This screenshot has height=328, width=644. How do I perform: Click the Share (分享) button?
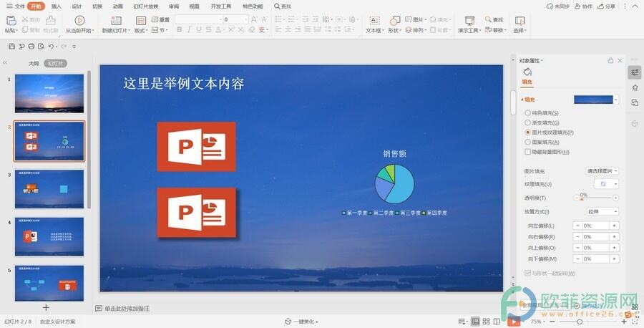coord(607,6)
